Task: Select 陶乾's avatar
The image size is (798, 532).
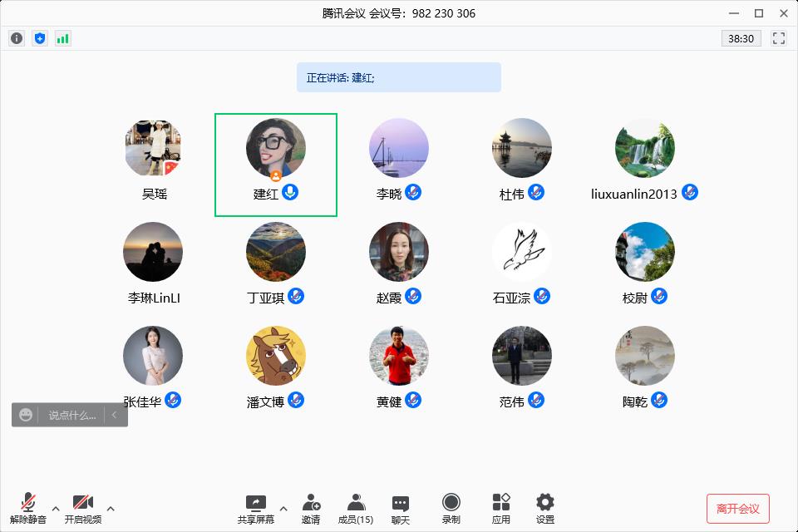Action: click(x=645, y=356)
